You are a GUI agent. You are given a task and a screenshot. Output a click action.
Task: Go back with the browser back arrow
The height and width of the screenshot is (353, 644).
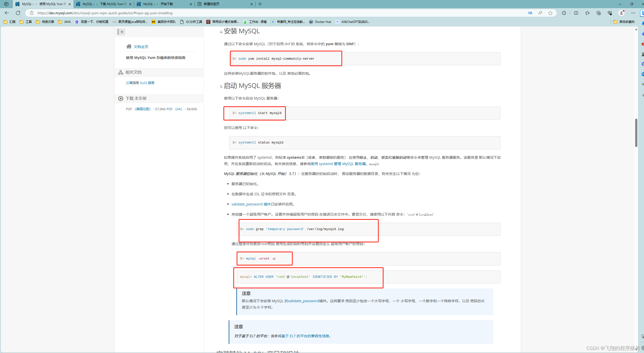pyautogui.click(x=7, y=13)
